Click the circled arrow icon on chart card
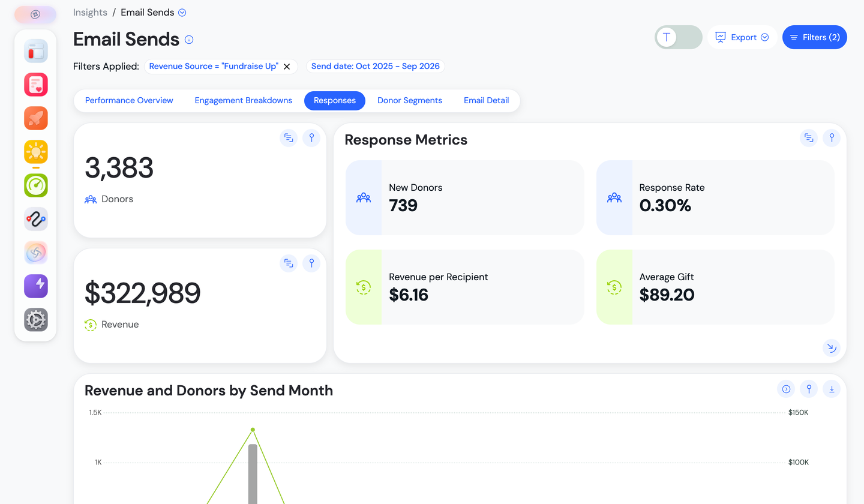This screenshot has height=504, width=864. point(786,389)
